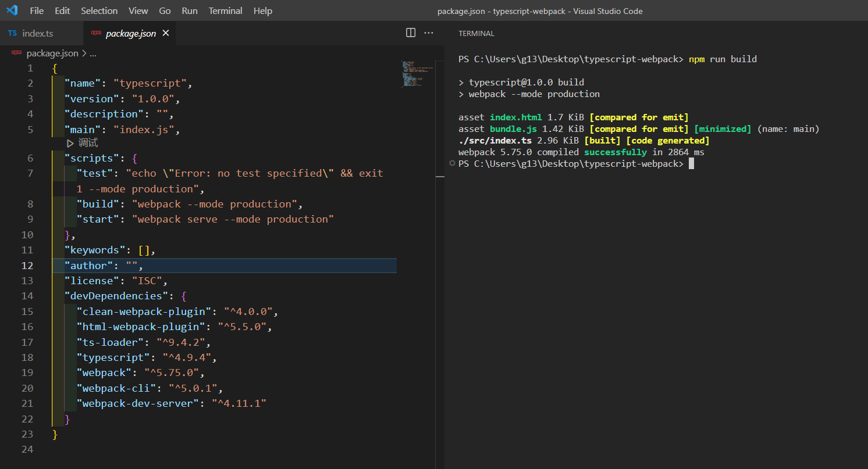Split the editor to the right
Viewport: 868px width, 469px height.
[x=411, y=33]
